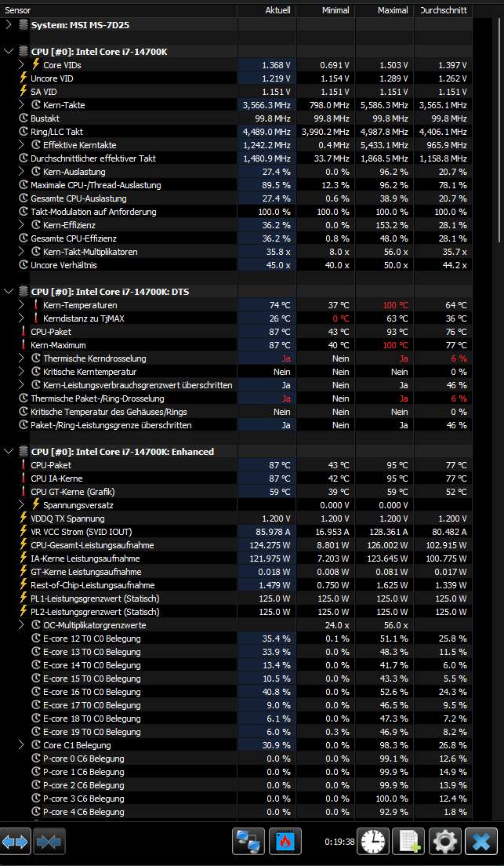Screen dimensions: 504x866
Task: Open the remote network monitors icon
Action: click(x=249, y=842)
